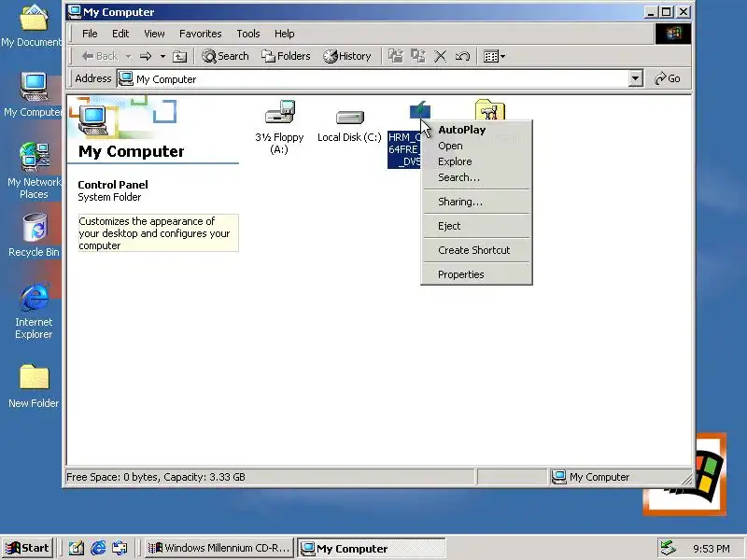Open the Forward history dropdown arrow
747x560 pixels.
[x=162, y=56]
